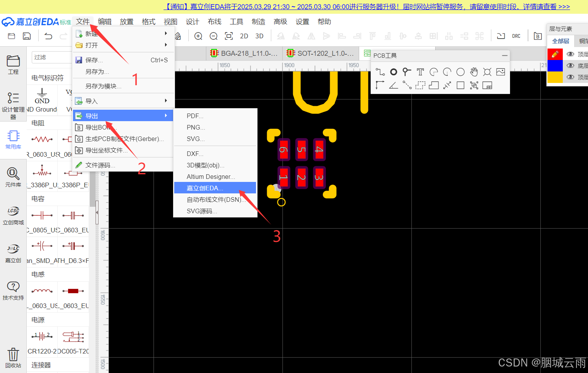The image size is (588, 373).
Task: Select the Track routing tool in PCB tools
Action: (380, 71)
